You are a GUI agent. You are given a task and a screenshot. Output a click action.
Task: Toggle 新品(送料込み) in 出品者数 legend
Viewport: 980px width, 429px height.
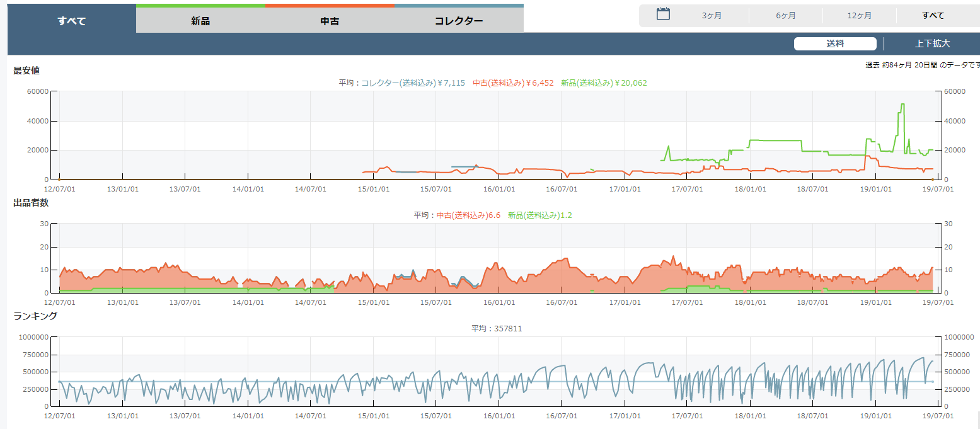(x=540, y=215)
